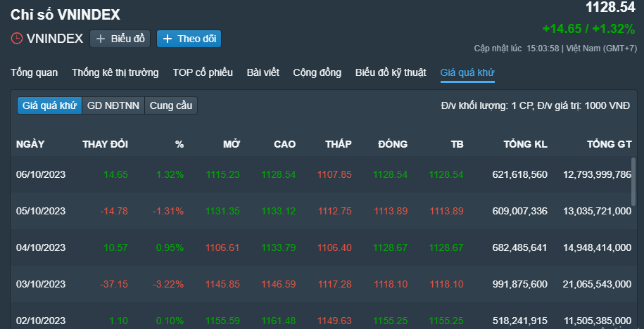Screen dimensions: 644x329
Task: Click the plus icon on Biểu đồ button
Action: pos(100,39)
